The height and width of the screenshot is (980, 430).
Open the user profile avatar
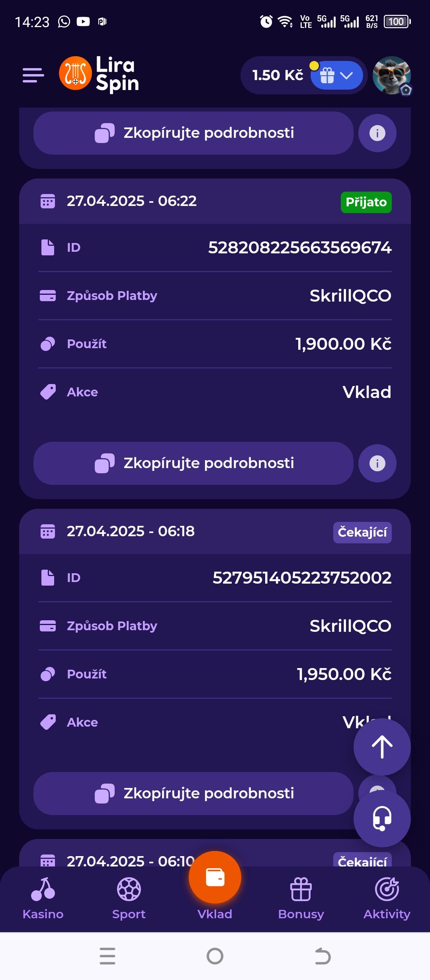click(x=391, y=75)
